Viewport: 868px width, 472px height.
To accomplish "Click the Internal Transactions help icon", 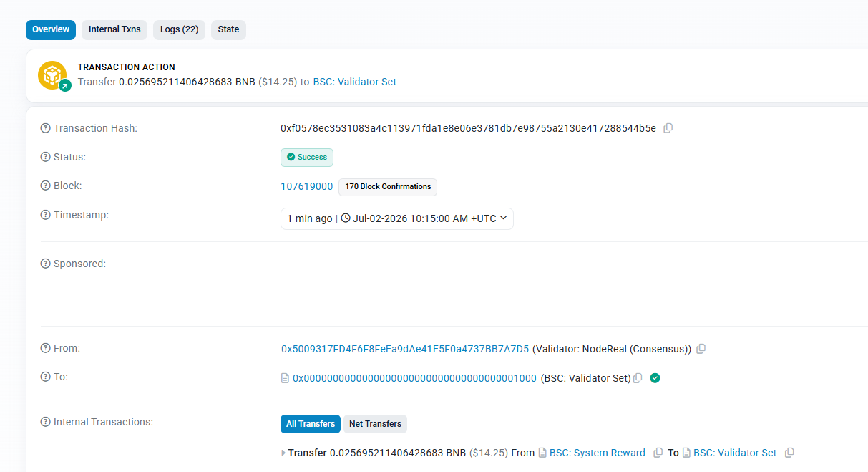I will tap(46, 422).
